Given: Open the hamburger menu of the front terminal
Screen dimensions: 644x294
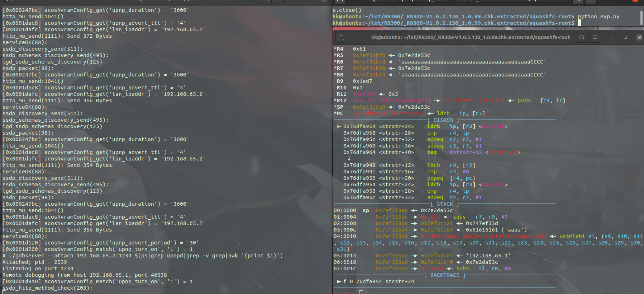Looking at the screenshot, I should click(x=595, y=37).
